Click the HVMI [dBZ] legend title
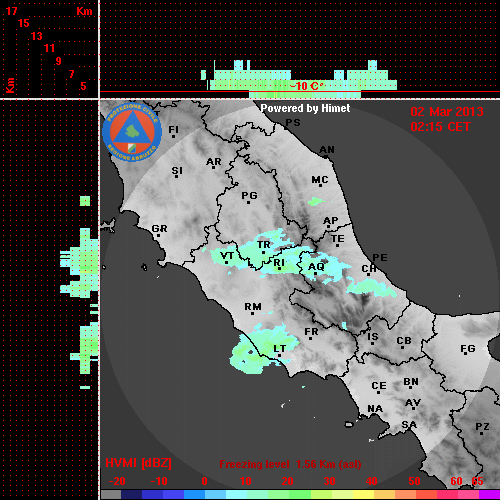Image resolution: width=500 pixels, height=500 pixels. [138, 463]
